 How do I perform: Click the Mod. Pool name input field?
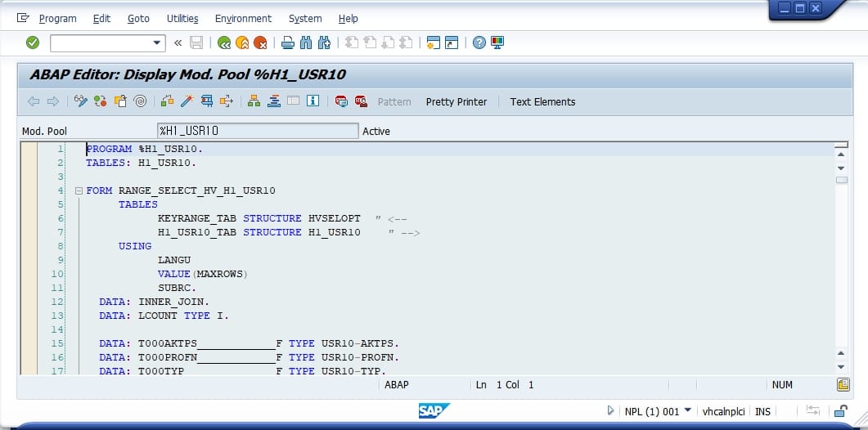click(257, 131)
